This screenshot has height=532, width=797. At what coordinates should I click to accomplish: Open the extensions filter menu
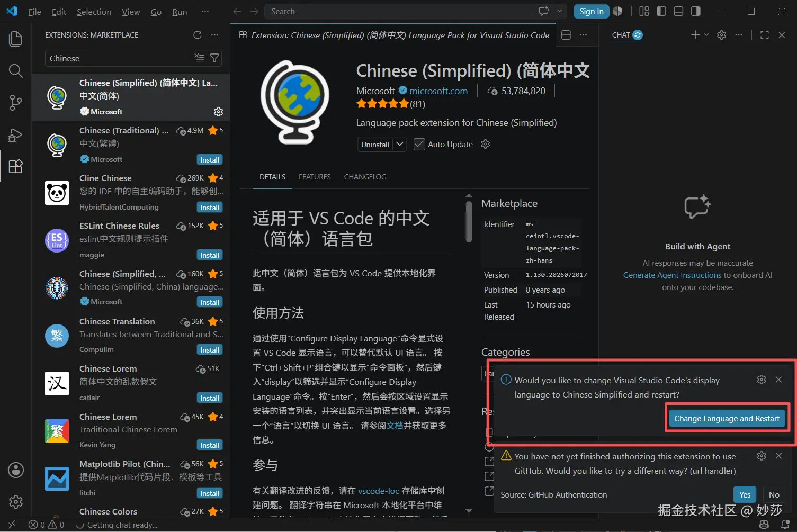point(214,58)
